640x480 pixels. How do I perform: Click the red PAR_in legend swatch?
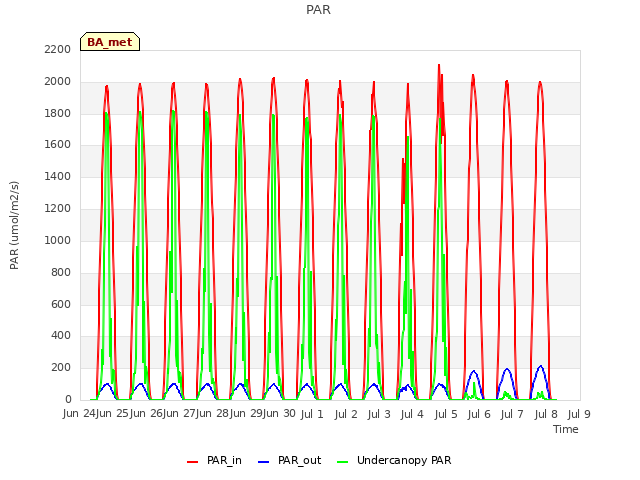[x=192, y=462]
